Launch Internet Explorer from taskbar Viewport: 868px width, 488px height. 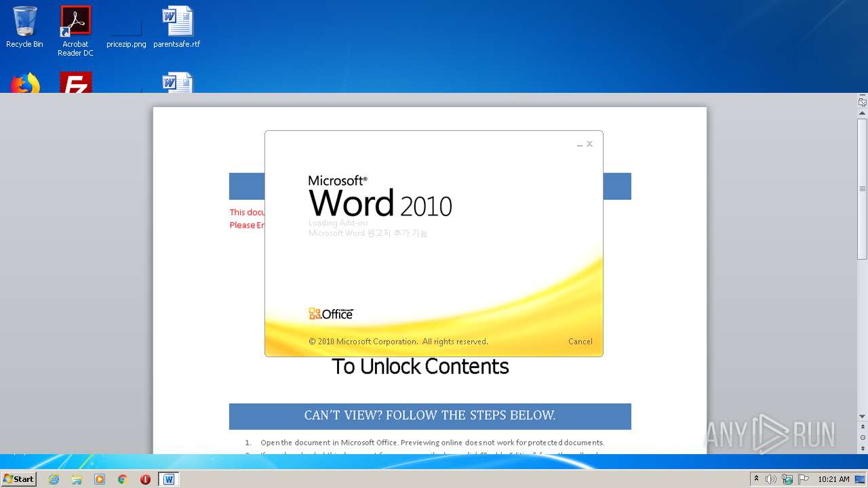pos(54,479)
